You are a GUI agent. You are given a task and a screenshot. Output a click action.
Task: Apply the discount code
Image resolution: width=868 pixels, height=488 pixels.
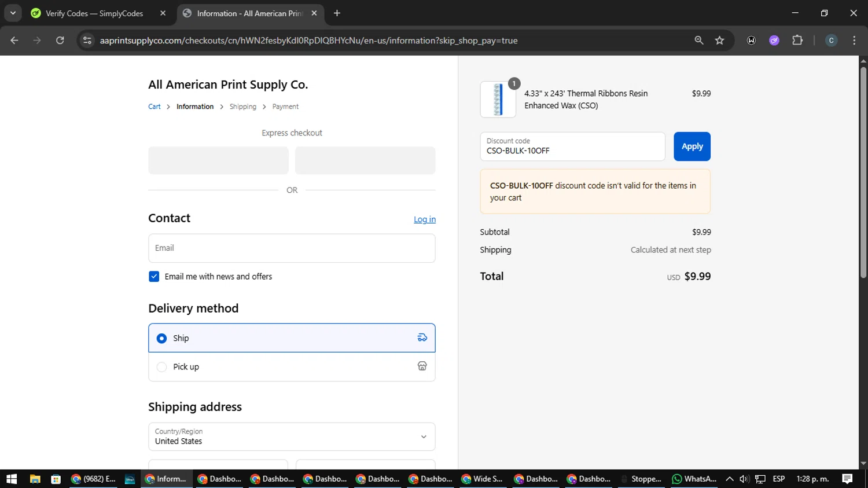pyautogui.click(x=692, y=146)
